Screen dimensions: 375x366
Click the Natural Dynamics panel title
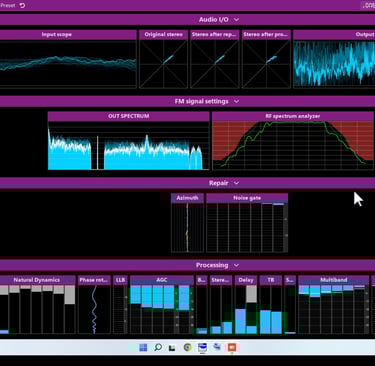pyautogui.click(x=37, y=280)
